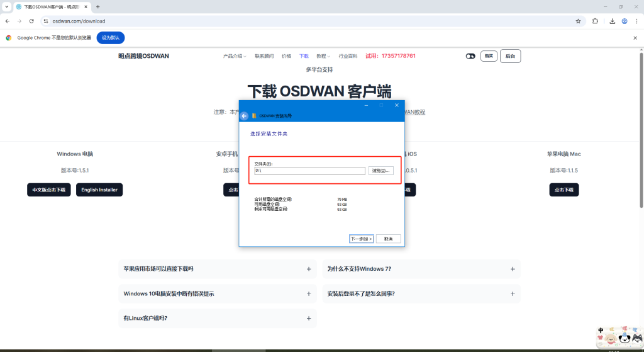Open Chrome three-dot menu
The width and height of the screenshot is (644, 352).
636,21
